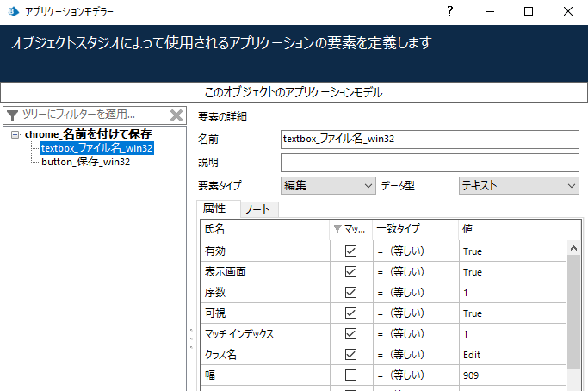Image resolution: width=588 pixels, height=391 pixels.
Task: Uncheck the 可視 match checkbox
Action: coord(350,313)
